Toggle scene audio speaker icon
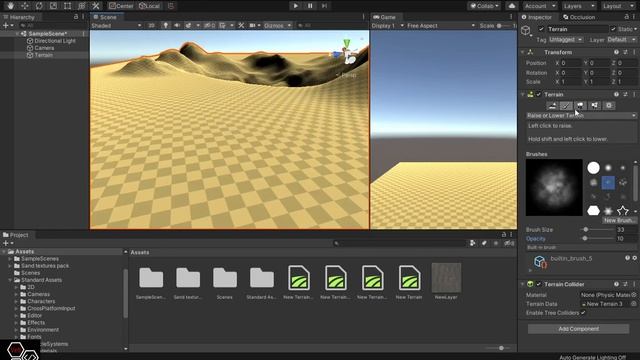The height and width of the screenshot is (360, 640). 177,25
